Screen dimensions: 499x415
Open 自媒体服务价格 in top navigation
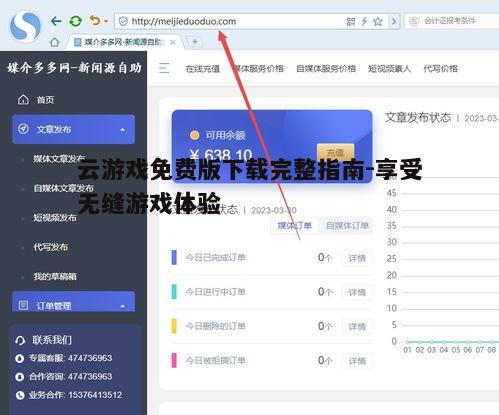(x=326, y=69)
